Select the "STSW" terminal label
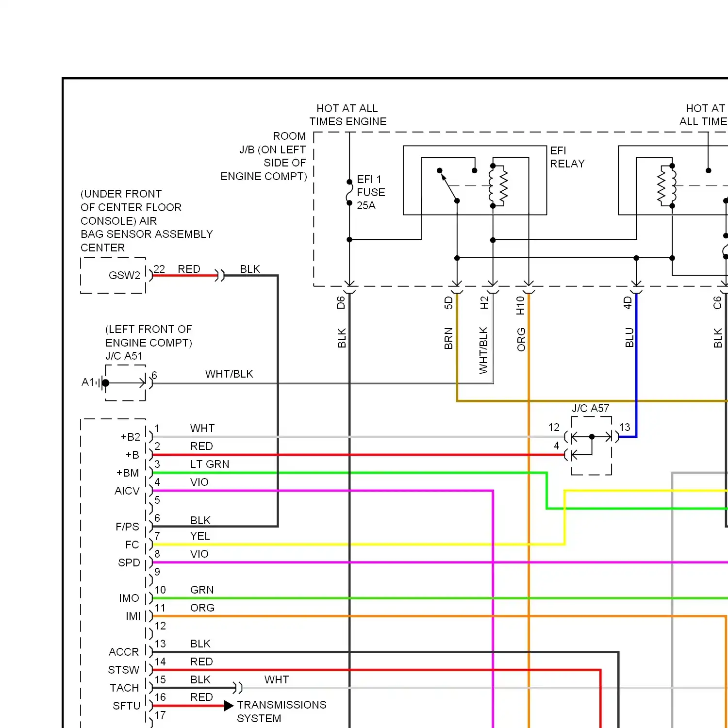The image size is (728, 728). pyautogui.click(x=124, y=670)
